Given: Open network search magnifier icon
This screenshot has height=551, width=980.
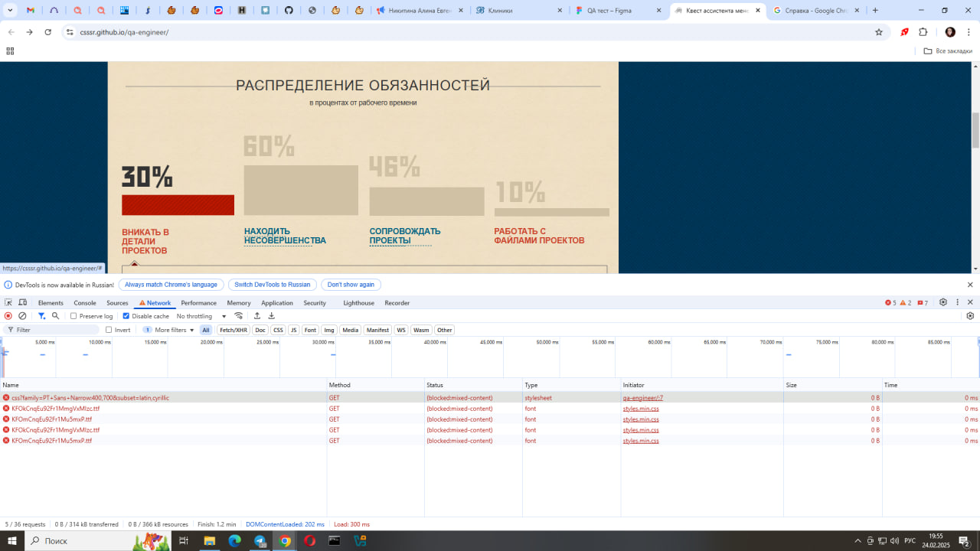Looking at the screenshot, I should tap(55, 316).
